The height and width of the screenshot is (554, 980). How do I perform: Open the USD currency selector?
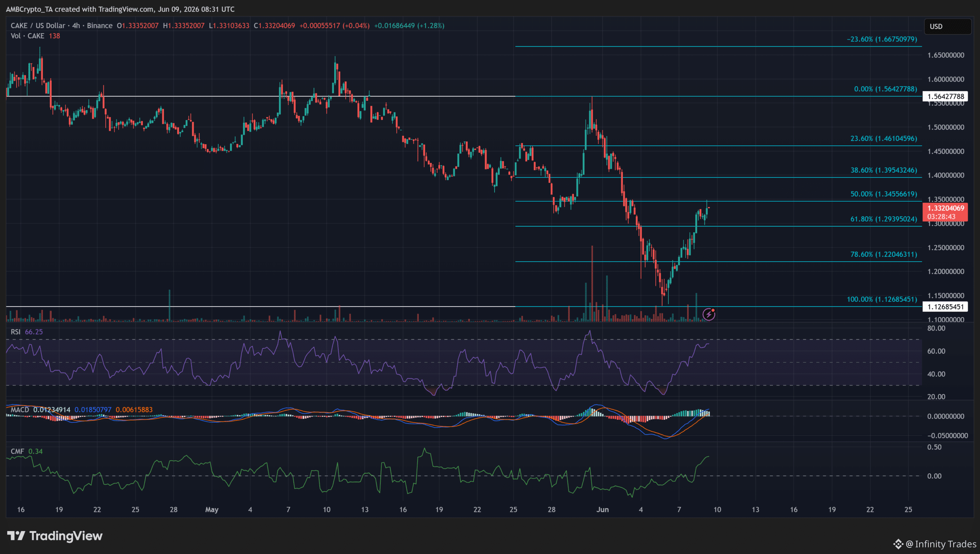tap(947, 26)
